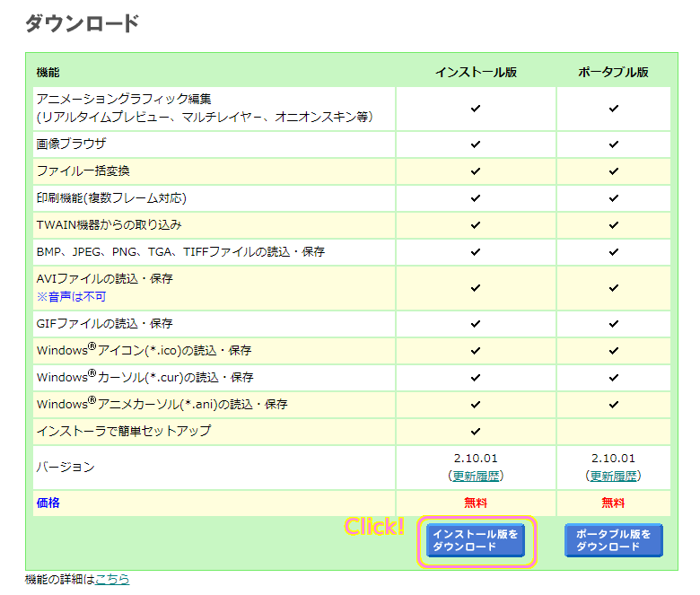Click the pink Click! annotation text

click(374, 527)
